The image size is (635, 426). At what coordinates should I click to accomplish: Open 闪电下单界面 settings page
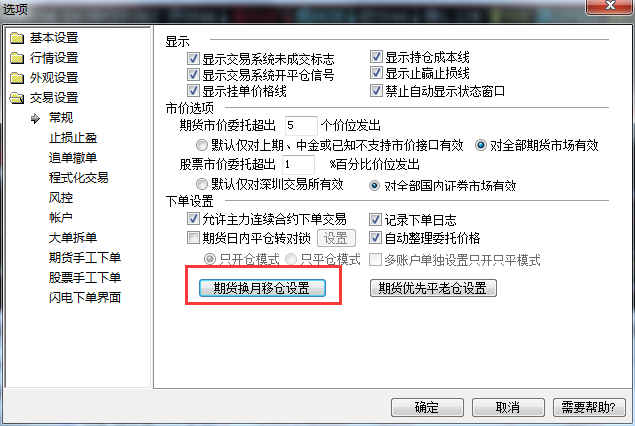(x=85, y=297)
